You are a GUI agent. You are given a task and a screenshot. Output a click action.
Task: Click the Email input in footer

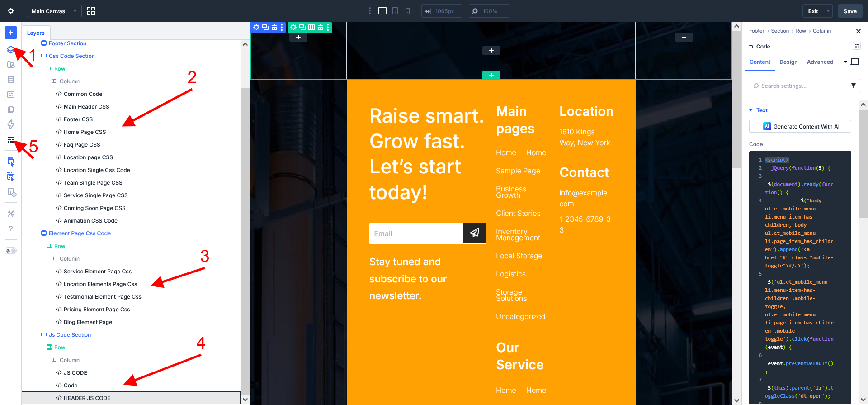(416, 233)
